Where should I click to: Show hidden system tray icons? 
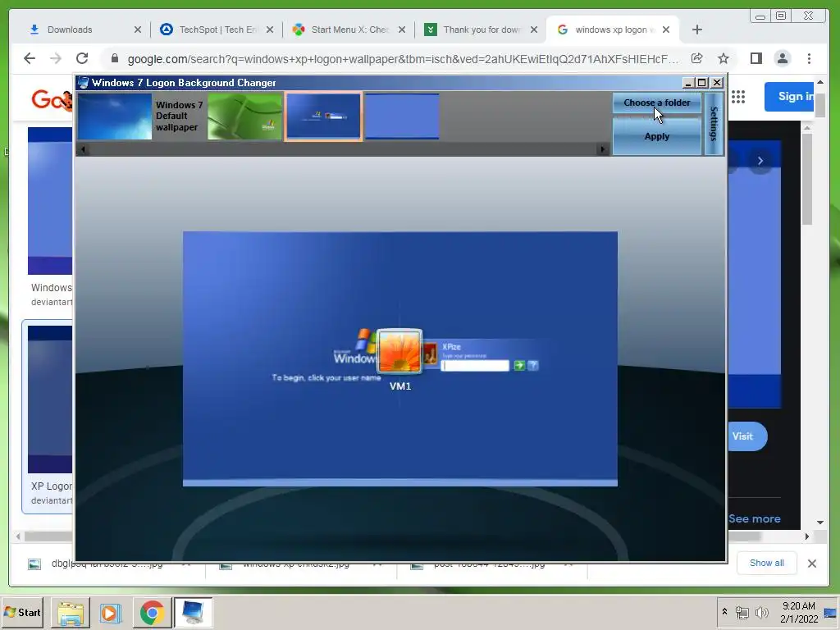pyautogui.click(x=724, y=611)
